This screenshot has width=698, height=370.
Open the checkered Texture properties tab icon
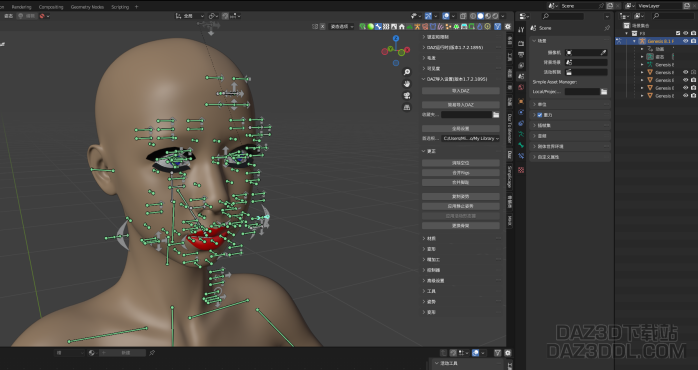coord(521,170)
